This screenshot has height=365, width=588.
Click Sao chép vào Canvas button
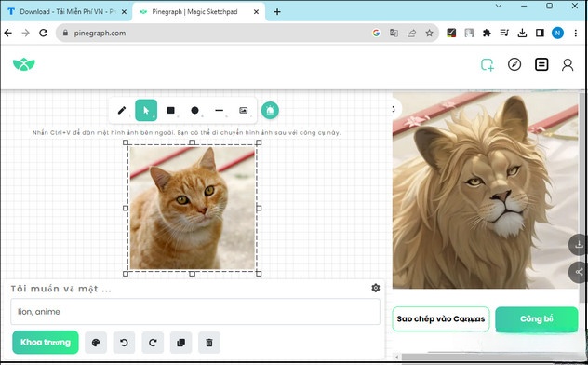click(441, 318)
